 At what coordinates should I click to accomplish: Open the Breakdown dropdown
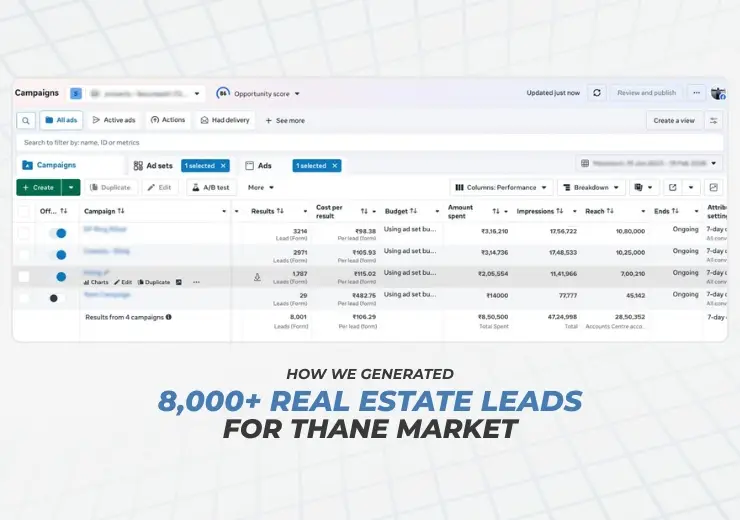click(591, 187)
